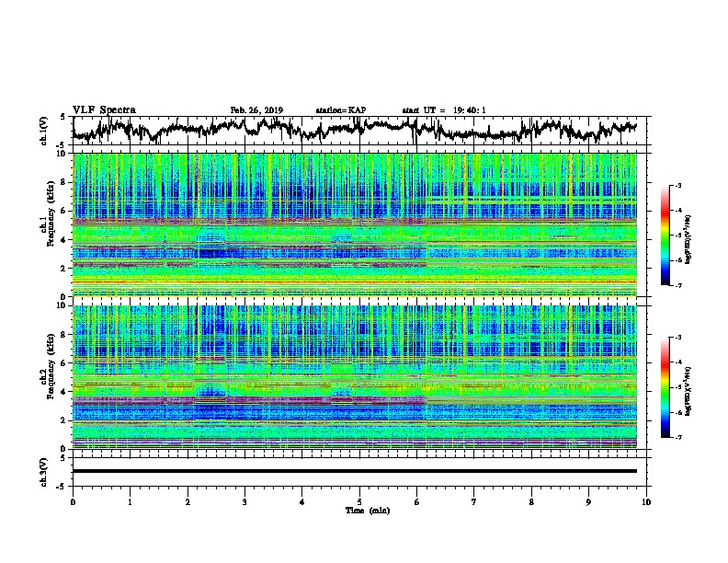Click the "Time (min)" axis label
728x563 pixels.
click(x=368, y=511)
